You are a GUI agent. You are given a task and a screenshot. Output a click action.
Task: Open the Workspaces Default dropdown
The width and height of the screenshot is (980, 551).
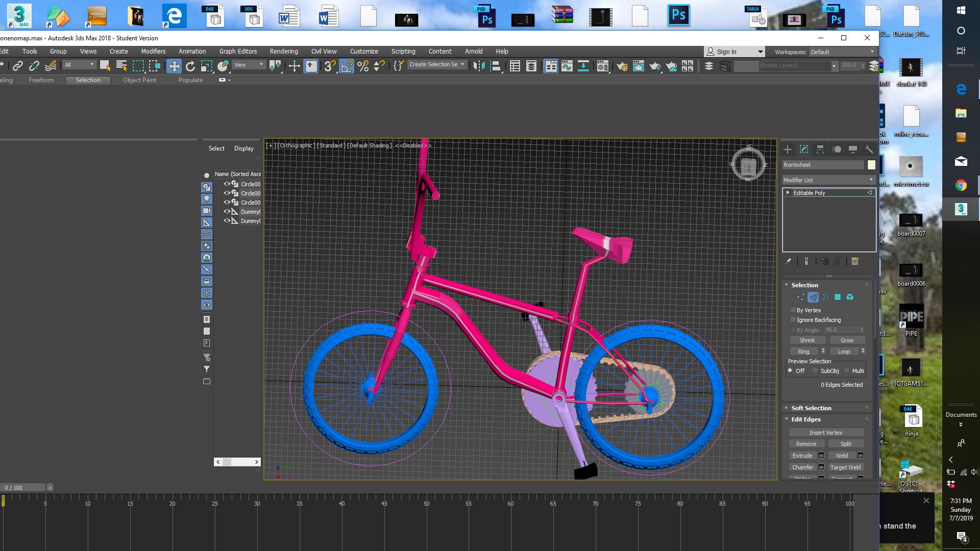tap(842, 52)
